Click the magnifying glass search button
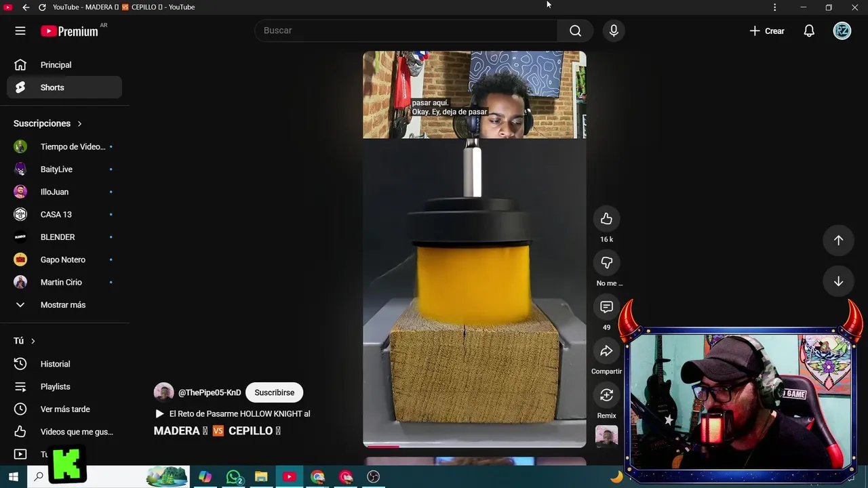This screenshot has width=868, height=488. pos(576,30)
